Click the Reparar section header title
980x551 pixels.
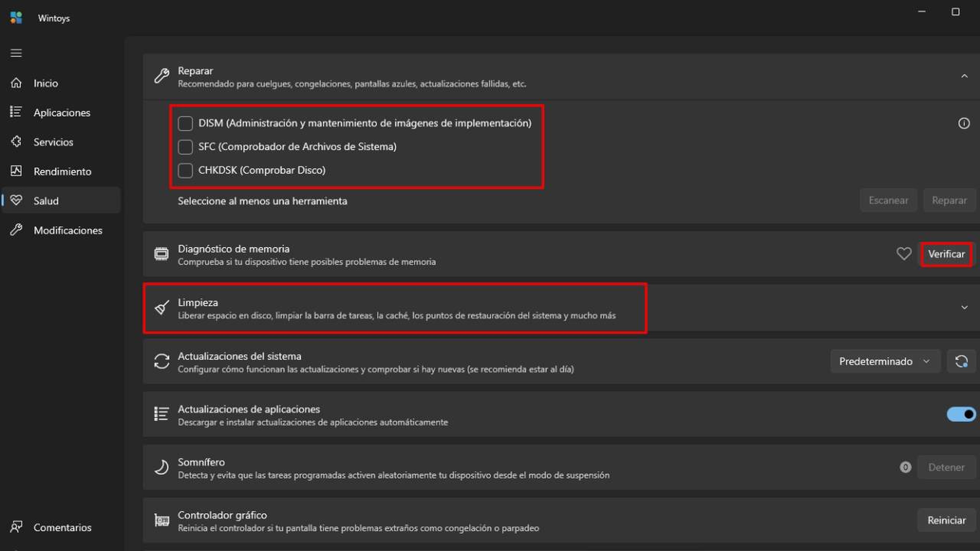(195, 71)
